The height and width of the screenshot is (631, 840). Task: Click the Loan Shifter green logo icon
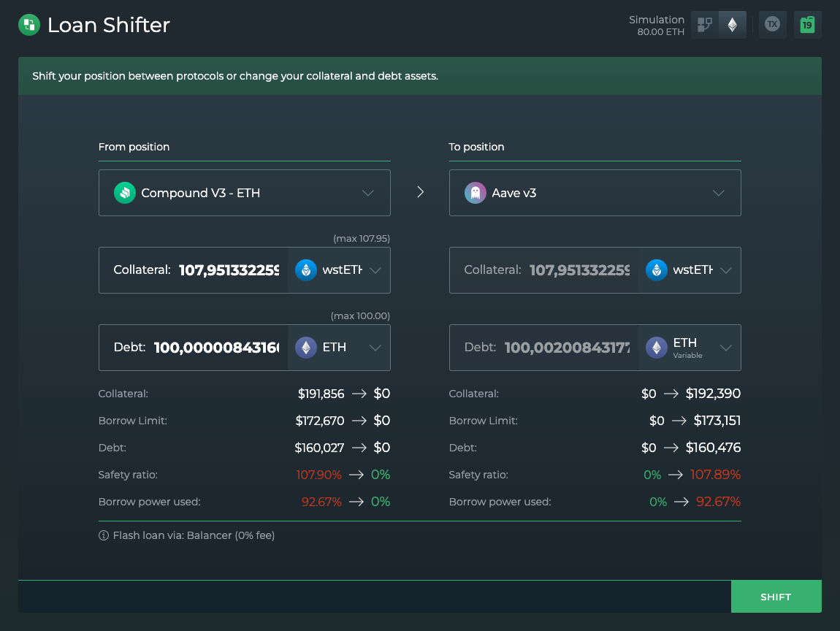pos(29,25)
